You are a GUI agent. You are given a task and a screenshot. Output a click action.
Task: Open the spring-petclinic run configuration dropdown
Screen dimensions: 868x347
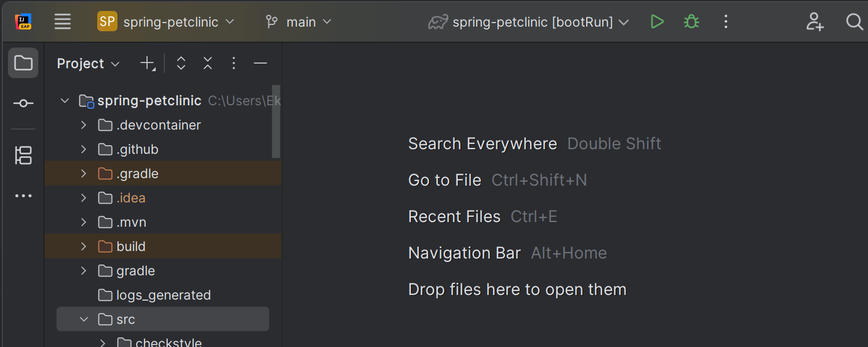(528, 21)
